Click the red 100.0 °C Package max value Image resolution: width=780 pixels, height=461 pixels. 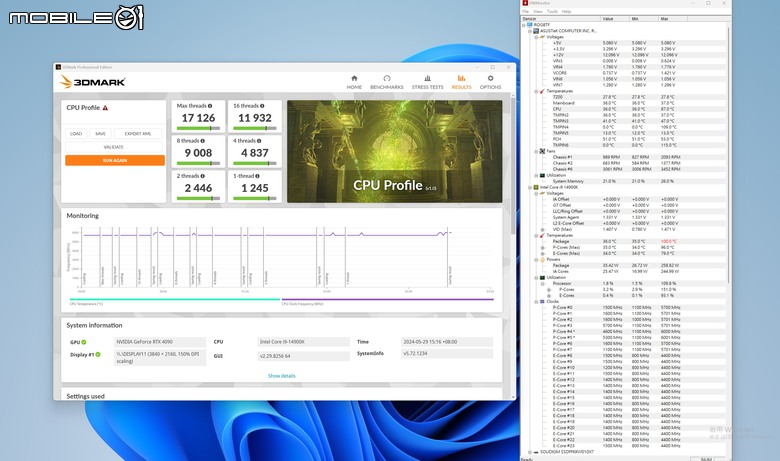tap(669, 242)
